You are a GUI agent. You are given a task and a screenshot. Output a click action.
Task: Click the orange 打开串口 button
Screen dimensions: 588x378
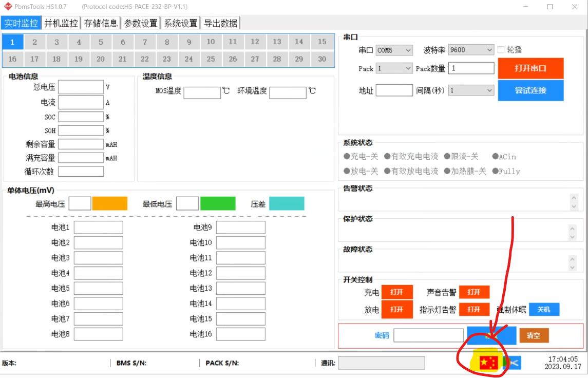tap(530, 68)
